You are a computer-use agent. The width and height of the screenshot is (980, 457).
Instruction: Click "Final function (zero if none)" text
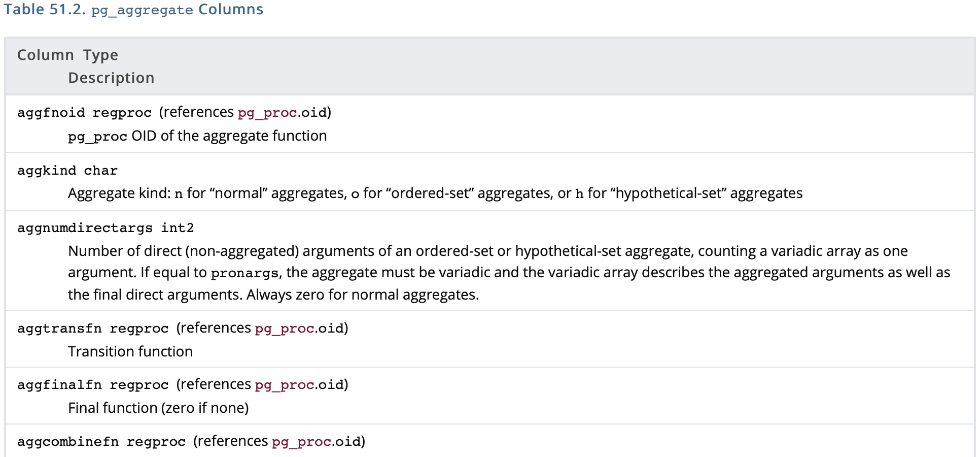[x=158, y=408]
